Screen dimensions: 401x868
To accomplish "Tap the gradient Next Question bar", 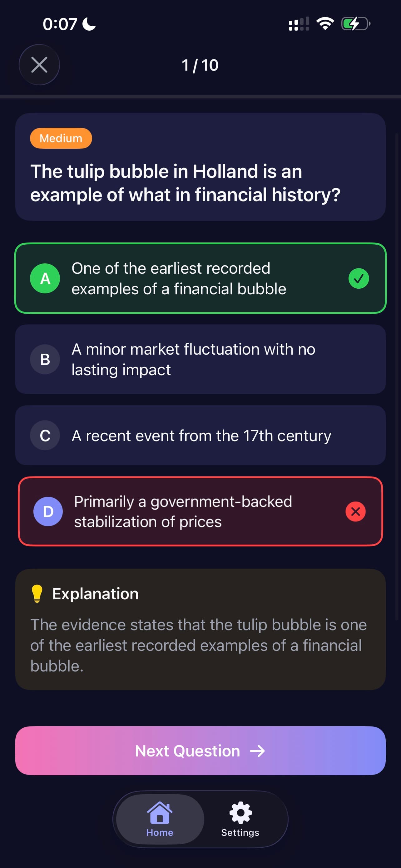I will pyautogui.click(x=200, y=751).
